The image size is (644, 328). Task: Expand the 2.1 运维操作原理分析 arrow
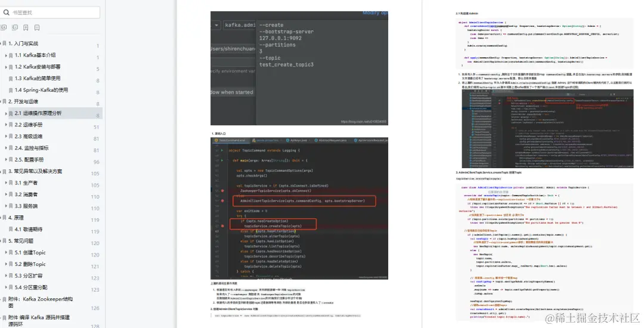coord(6,113)
